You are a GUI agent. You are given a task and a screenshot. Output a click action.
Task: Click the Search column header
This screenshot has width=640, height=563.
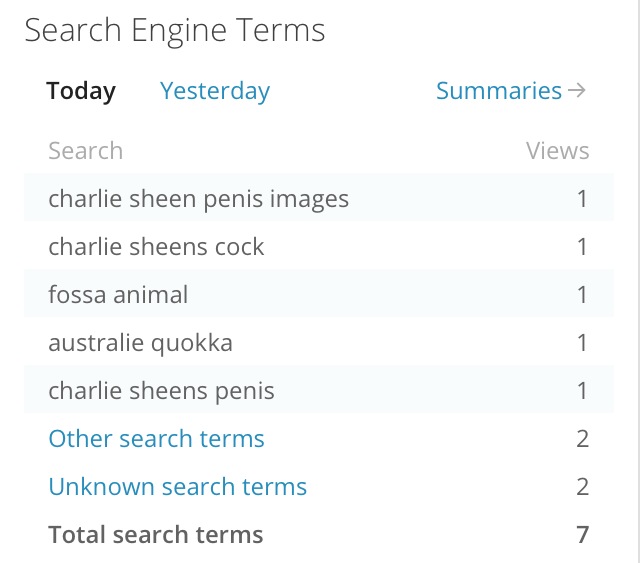coord(85,151)
